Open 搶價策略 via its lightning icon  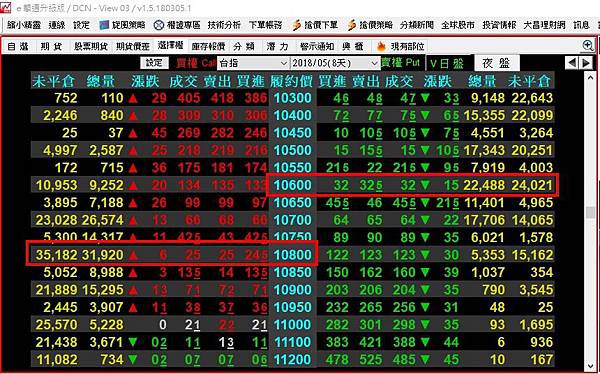352,25
